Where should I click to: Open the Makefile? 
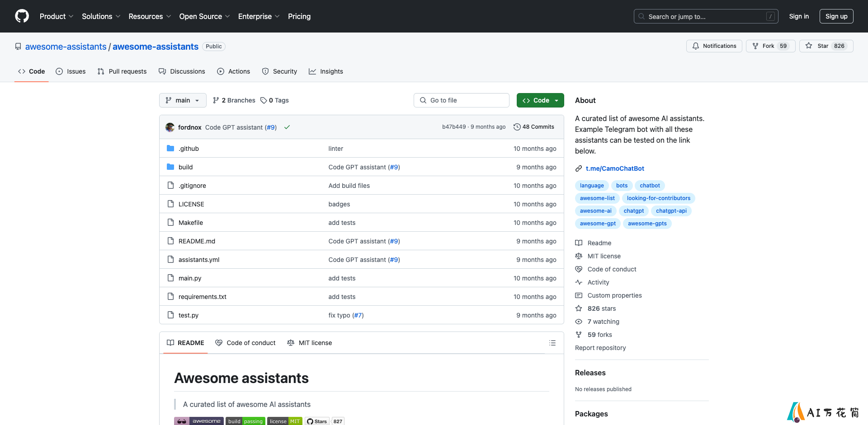coord(191,223)
